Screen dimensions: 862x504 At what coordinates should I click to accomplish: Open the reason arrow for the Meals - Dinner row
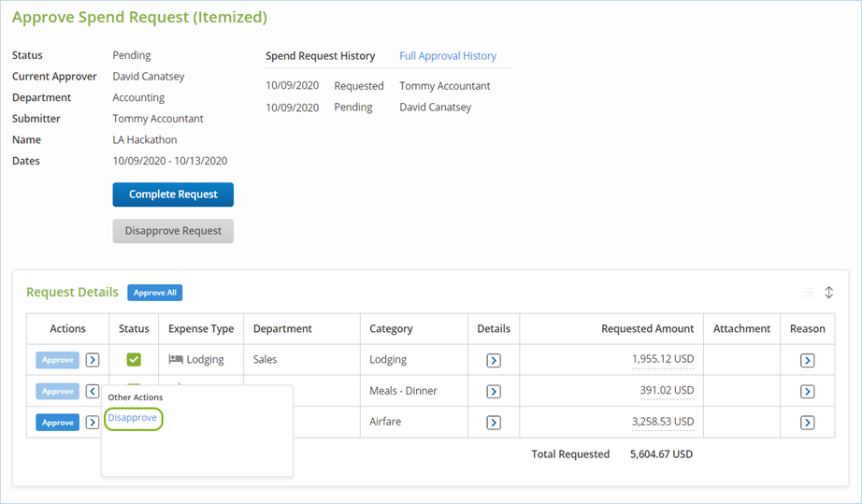pyautogui.click(x=807, y=391)
